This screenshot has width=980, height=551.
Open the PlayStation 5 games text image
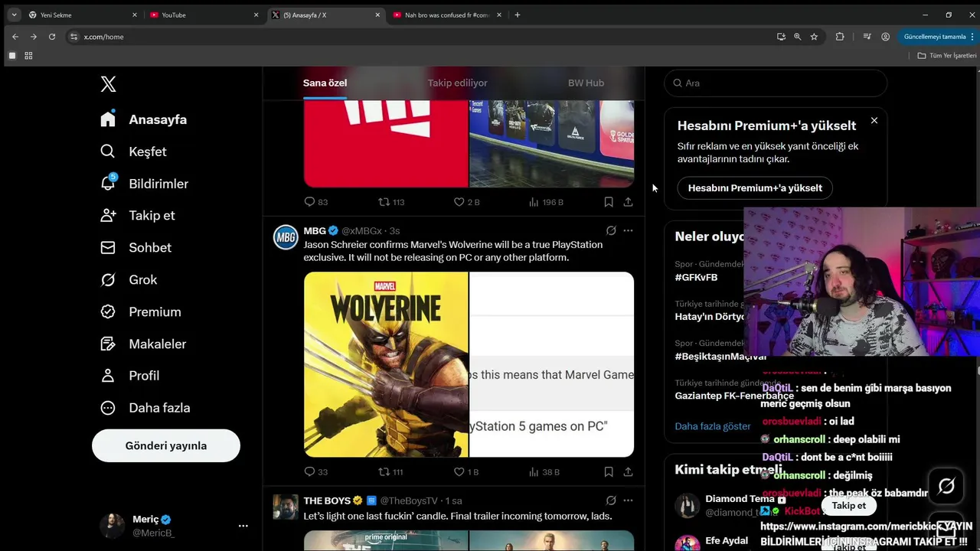[x=552, y=364]
